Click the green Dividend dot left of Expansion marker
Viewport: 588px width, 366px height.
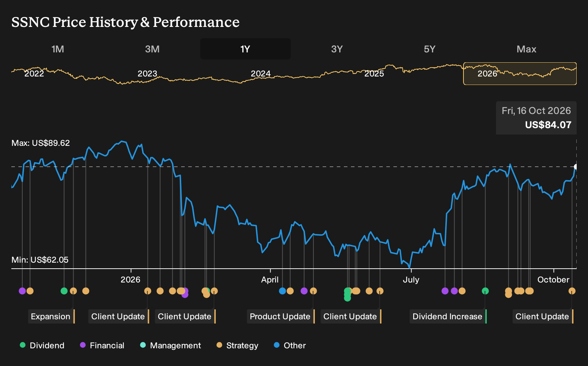64,291
